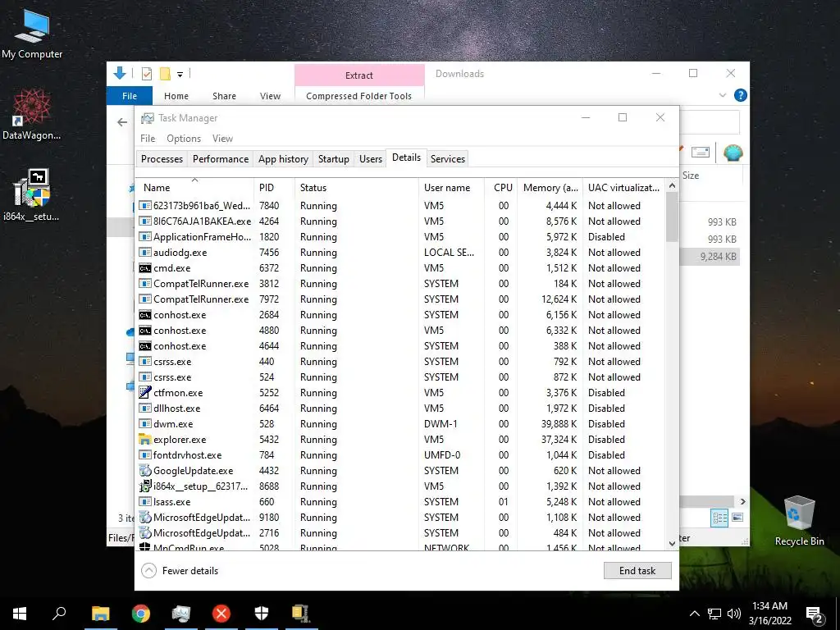The width and height of the screenshot is (840, 630).
Task: Sort by UAC virtualization column
Action: point(623,188)
